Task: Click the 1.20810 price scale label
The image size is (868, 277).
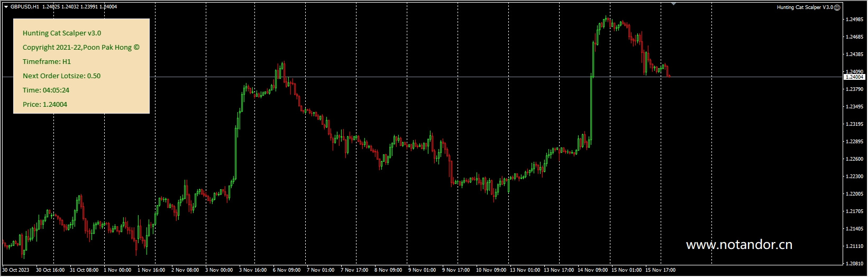Action: click(854, 264)
